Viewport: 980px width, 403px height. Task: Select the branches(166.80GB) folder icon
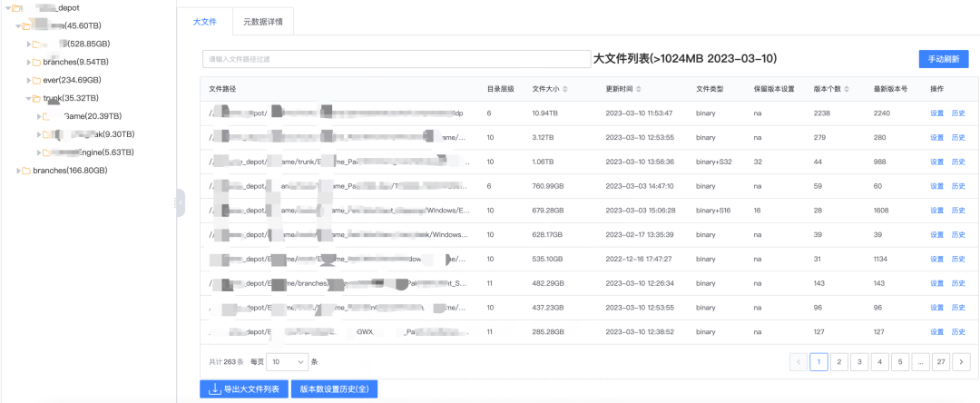pyautogui.click(x=26, y=172)
